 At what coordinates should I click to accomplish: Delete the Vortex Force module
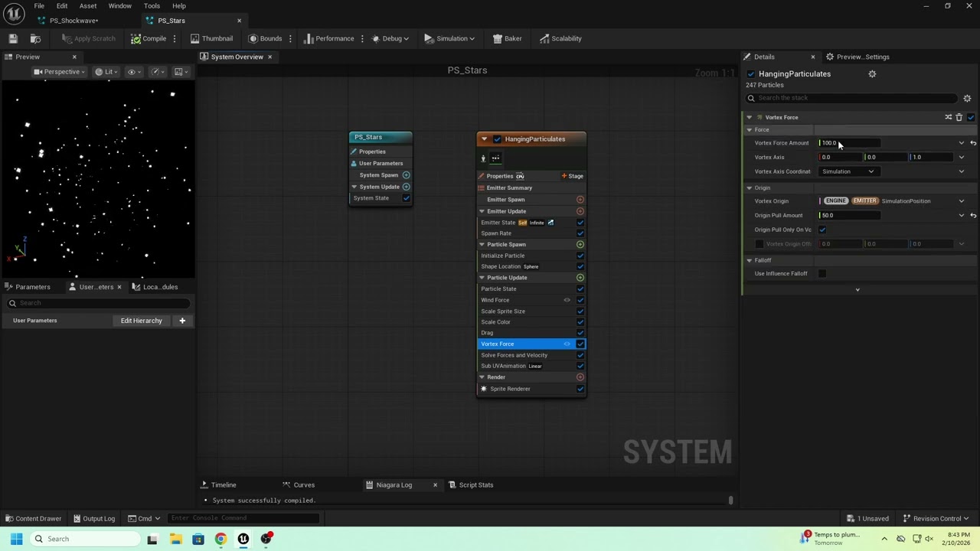[x=959, y=117]
